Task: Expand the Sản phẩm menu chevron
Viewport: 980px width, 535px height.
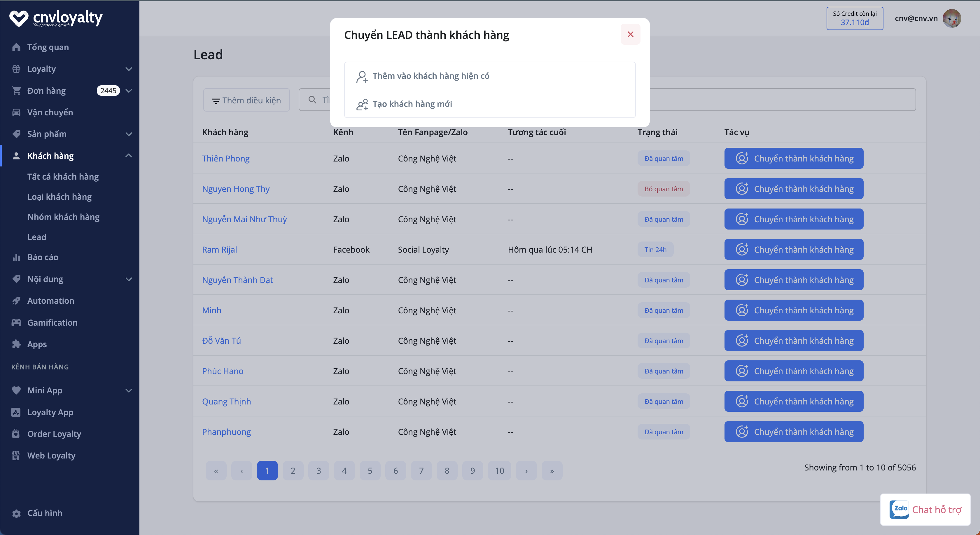Action: 129,134
